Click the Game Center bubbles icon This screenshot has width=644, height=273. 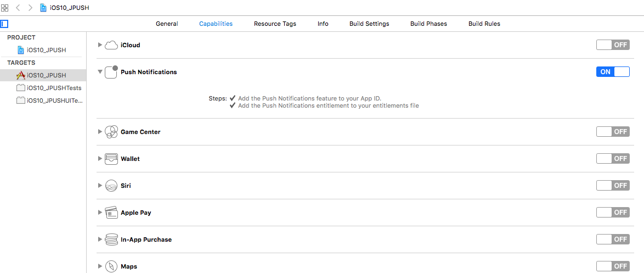(x=111, y=132)
